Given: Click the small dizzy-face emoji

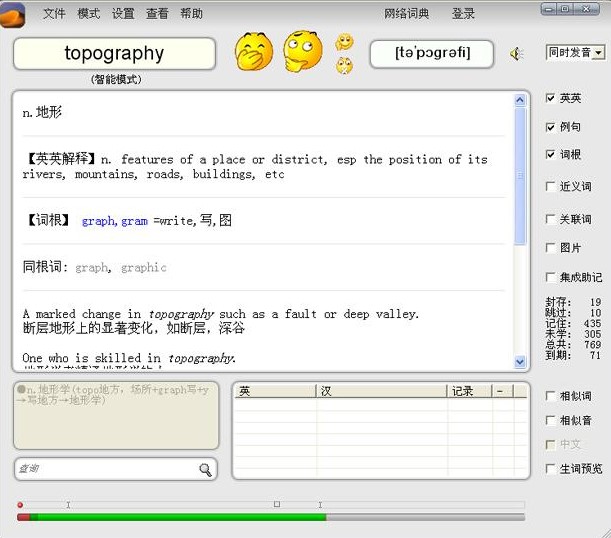Looking at the screenshot, I should pos(344,65).
